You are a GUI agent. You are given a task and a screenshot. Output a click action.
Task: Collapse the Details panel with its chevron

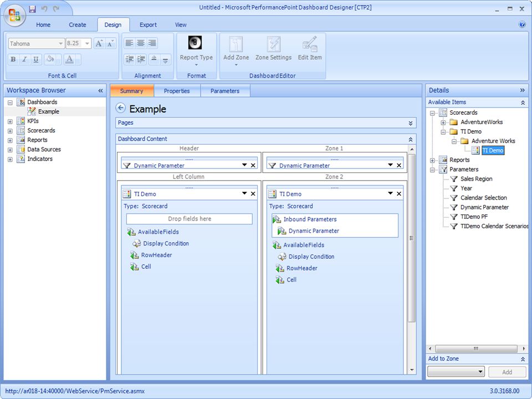[522, 90]
